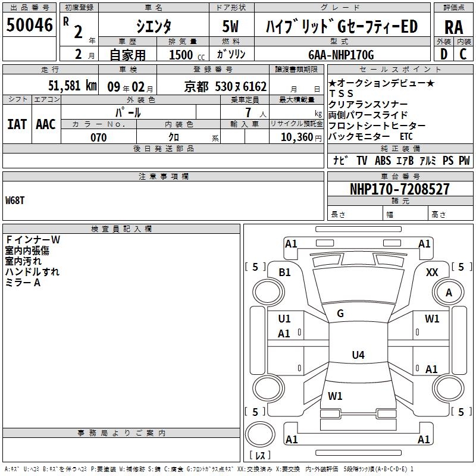The image size is (476, 476).
Task: Click the B1 mark on front fender
Action: point(284,273)
